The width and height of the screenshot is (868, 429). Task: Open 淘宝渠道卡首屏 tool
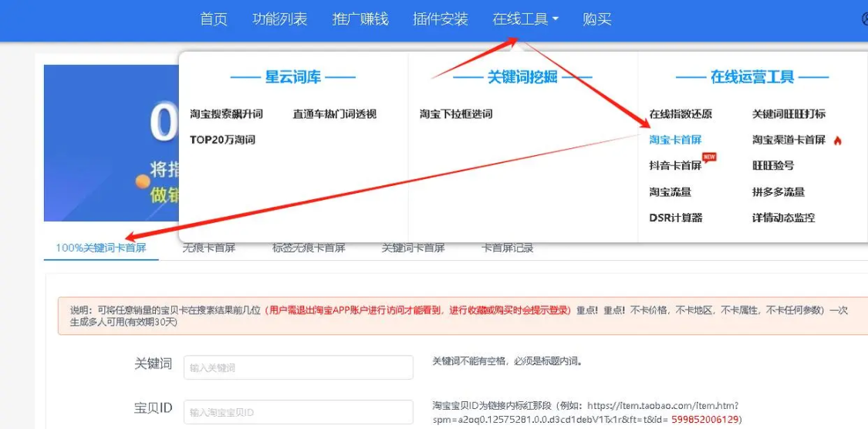[789, 140]
